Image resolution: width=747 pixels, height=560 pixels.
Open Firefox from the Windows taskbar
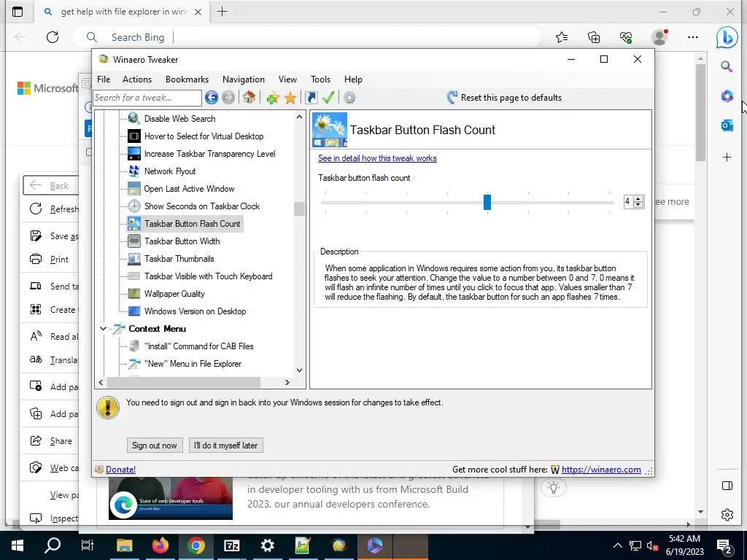point(160,545)
